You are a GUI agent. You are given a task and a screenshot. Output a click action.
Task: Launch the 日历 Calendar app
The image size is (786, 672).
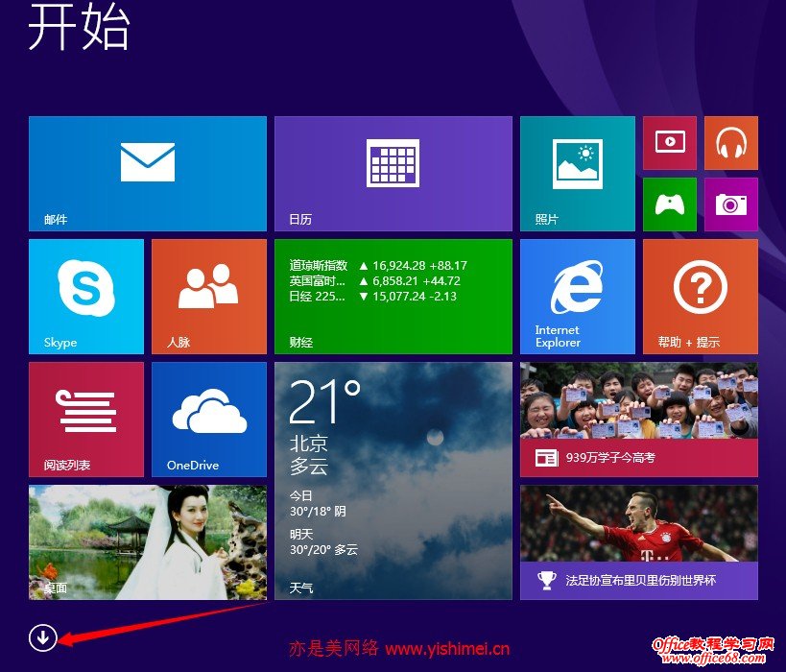click(x=392, y=173)
